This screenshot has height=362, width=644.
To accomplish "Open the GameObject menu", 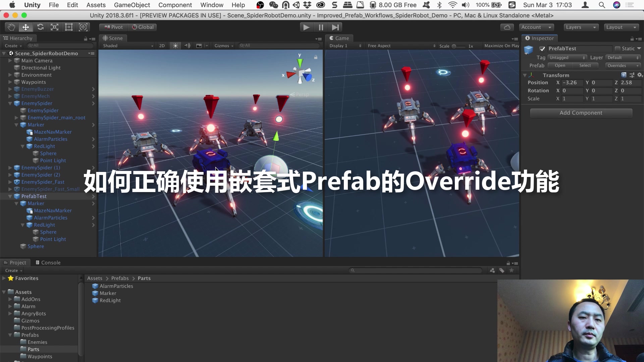I will (132, 5).
